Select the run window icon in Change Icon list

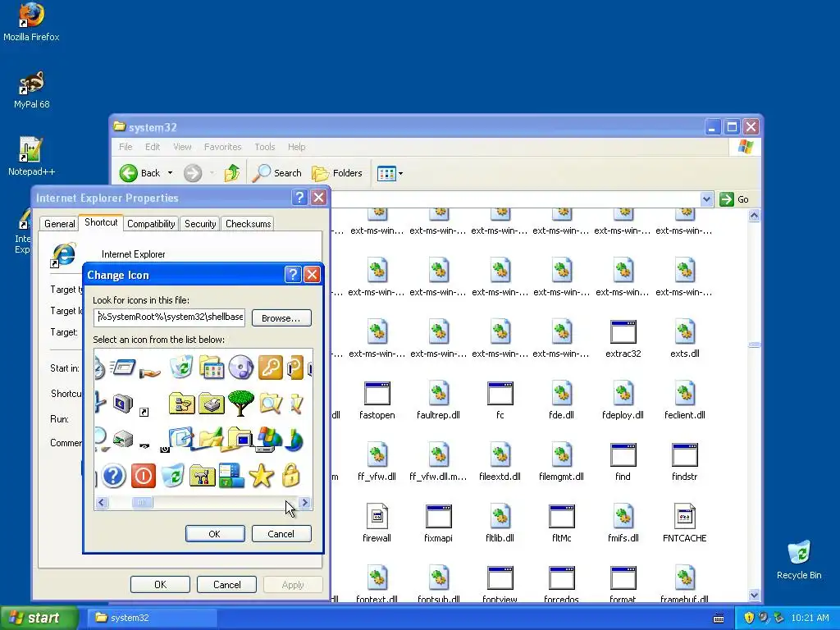click(x=123, y=367)
